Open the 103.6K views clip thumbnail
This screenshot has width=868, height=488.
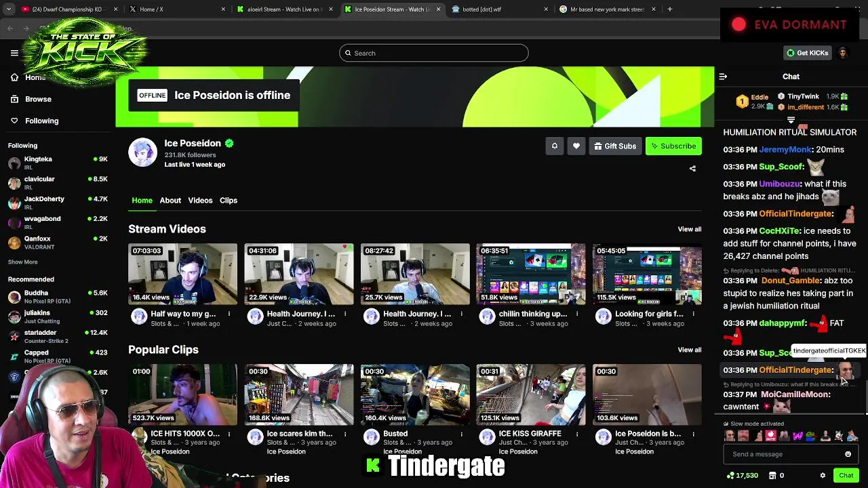[x=647, y=395]
